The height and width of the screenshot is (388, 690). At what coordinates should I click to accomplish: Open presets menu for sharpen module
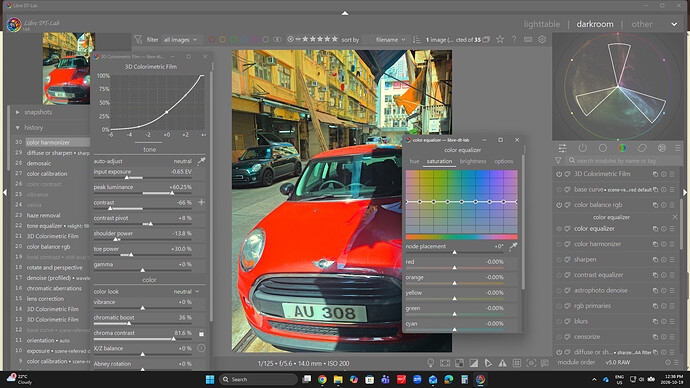[x=672, y=260]
